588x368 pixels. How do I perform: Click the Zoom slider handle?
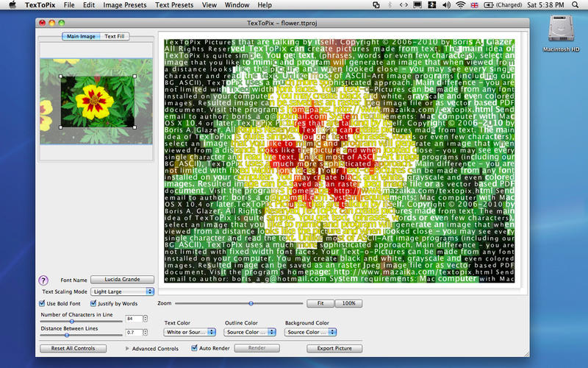pyautogui.click(x=251, y=303)
